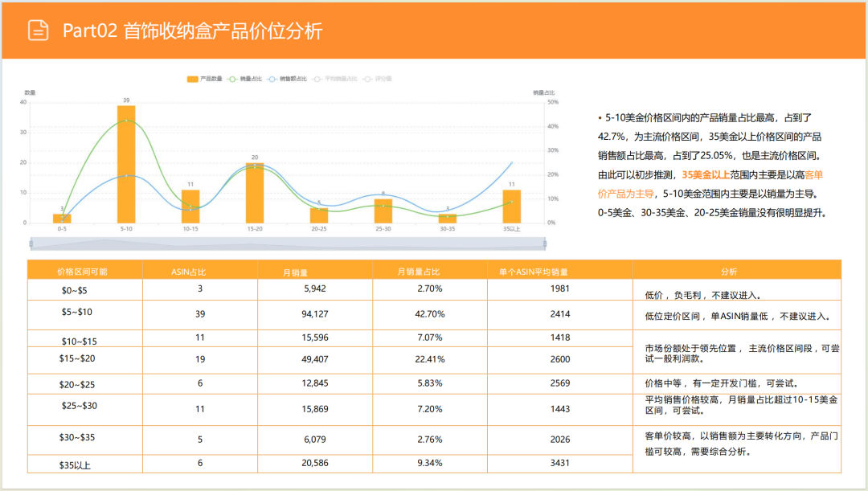Select the 15-20 bar labeled 20

click(255, 193)
